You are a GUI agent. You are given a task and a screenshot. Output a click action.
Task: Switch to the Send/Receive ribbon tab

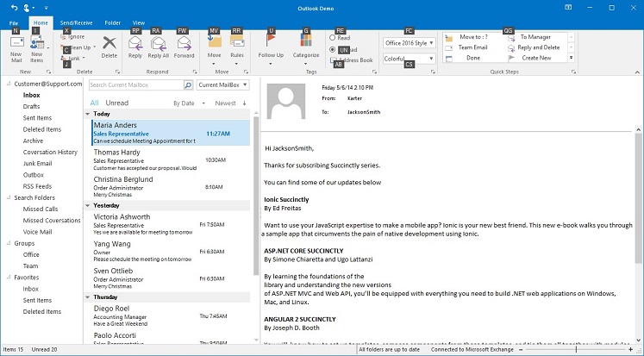click(x=76, y=23)
